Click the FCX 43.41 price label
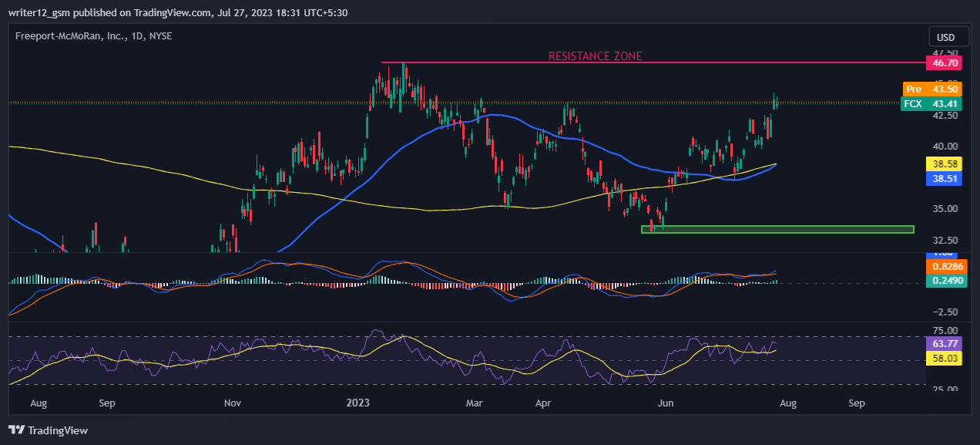The height and width of the screenshot is (445, 980). coord(931,103)
